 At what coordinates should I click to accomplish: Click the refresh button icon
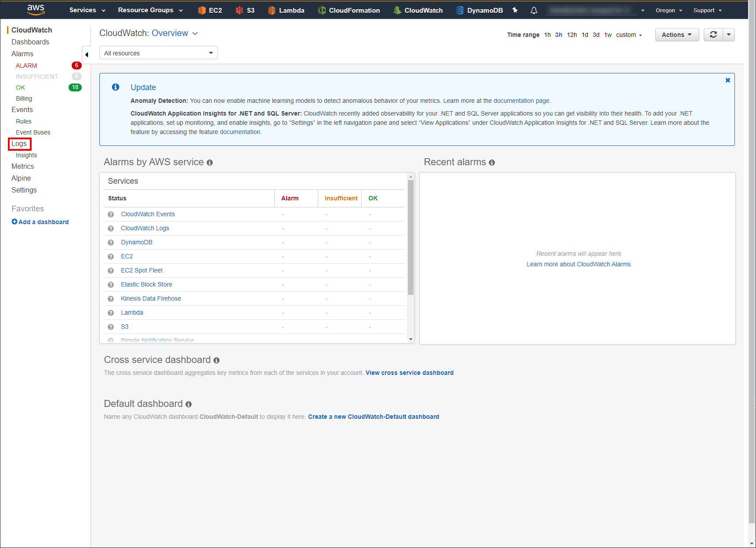(x=713, y=35)
